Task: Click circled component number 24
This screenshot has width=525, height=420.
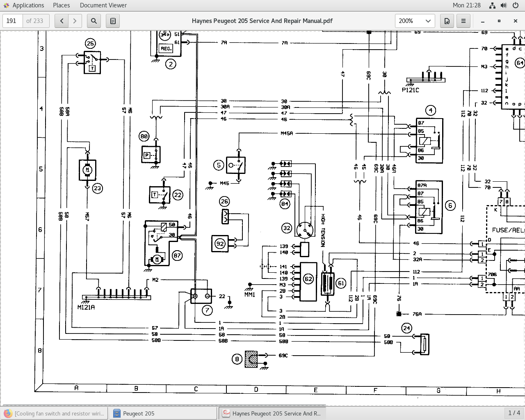Action: (406, 328)
